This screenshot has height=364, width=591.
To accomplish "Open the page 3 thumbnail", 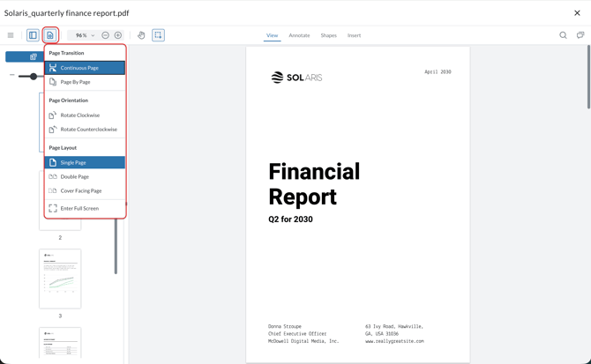I will click(x=60, y=279).
